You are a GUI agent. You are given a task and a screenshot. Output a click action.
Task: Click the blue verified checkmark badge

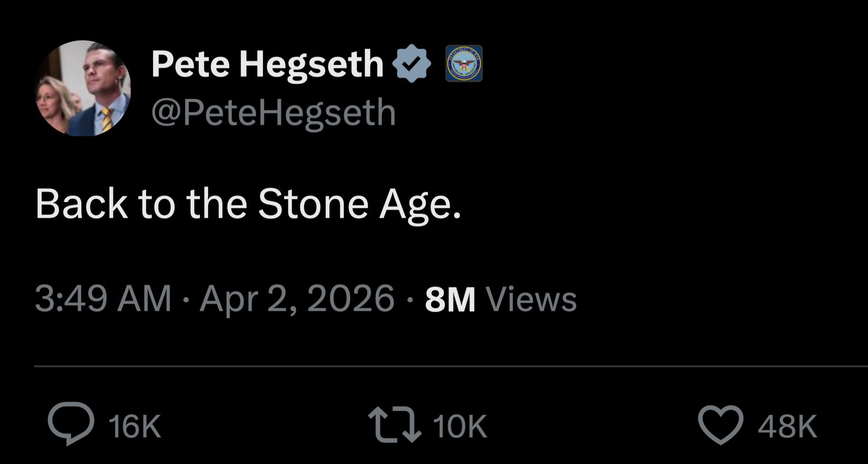(x=411, y=63)
